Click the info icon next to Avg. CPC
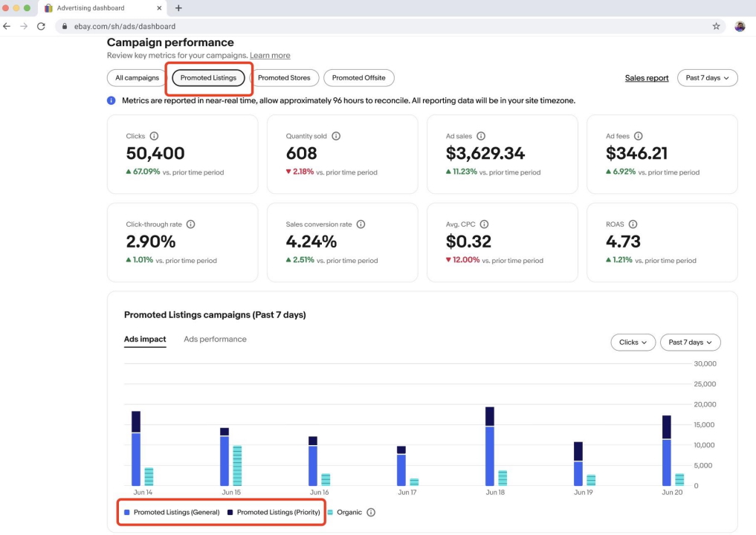The height and width of the screenshot is (535, 756). [484, 224]
